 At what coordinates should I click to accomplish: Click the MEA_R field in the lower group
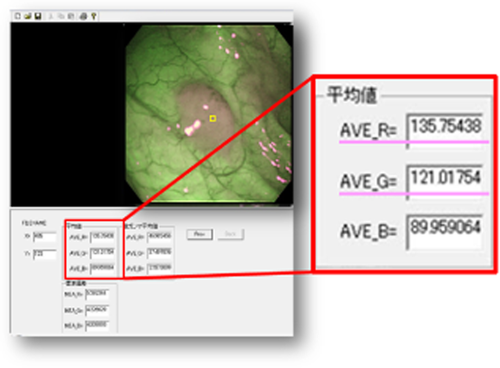(x=97, y=294)
